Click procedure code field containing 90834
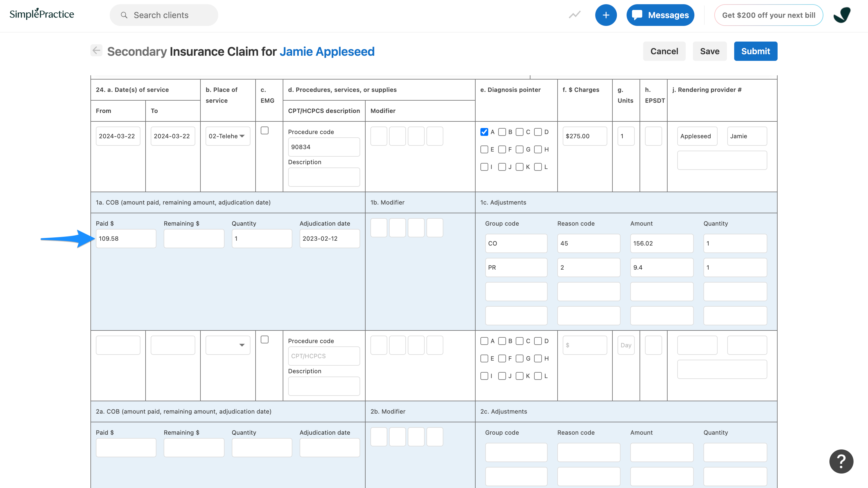 pos(324,147)
